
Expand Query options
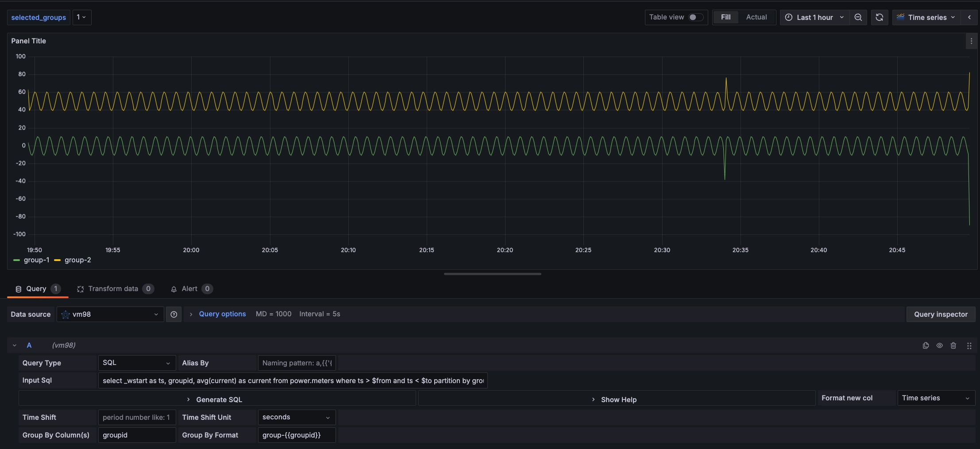point(222,314)
